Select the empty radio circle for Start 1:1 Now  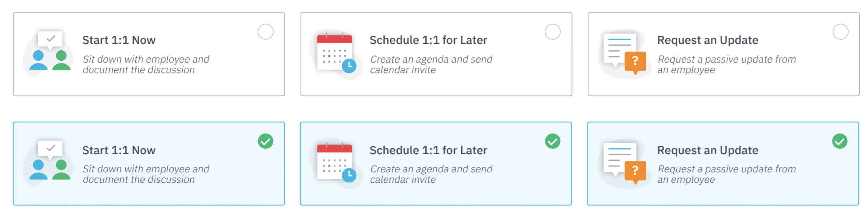coord(266,32)
